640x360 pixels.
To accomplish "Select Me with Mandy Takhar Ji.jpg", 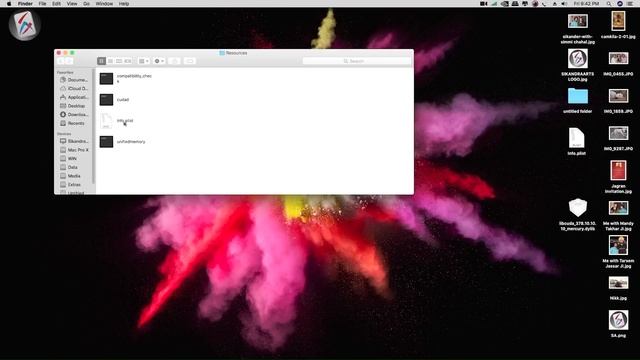I will pos(618,208).
